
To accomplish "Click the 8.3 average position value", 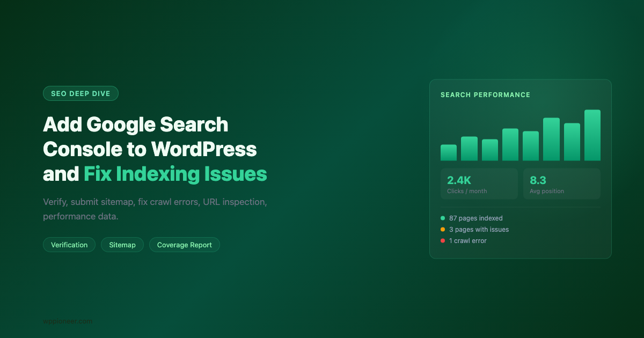I will tap(538, 180).
